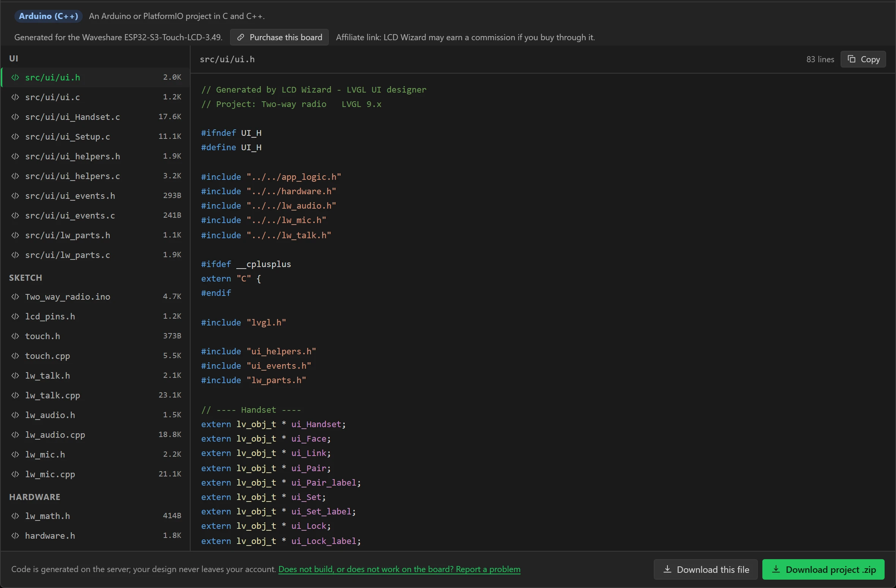This screenshot has height=588, width=896.
Task: Click the code icon beside lcd_pins.h
Action: 15,316
